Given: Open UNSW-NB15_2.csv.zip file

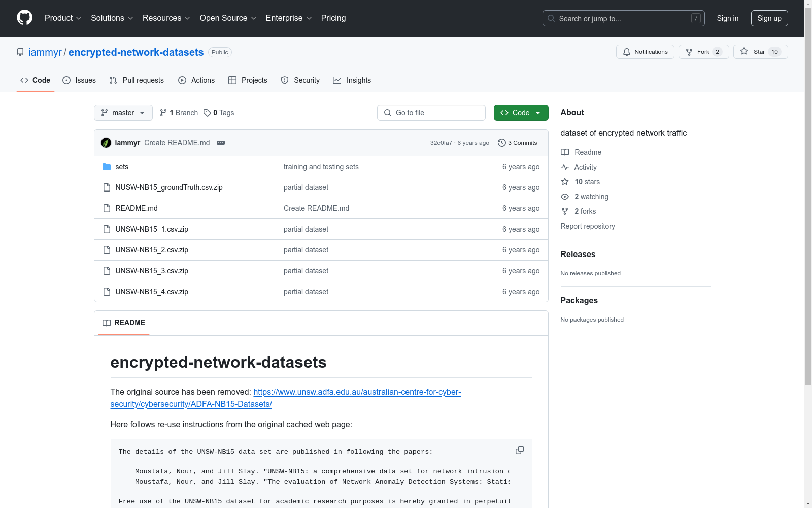Looking at the screenshot, I should click(x=152, y=250).
